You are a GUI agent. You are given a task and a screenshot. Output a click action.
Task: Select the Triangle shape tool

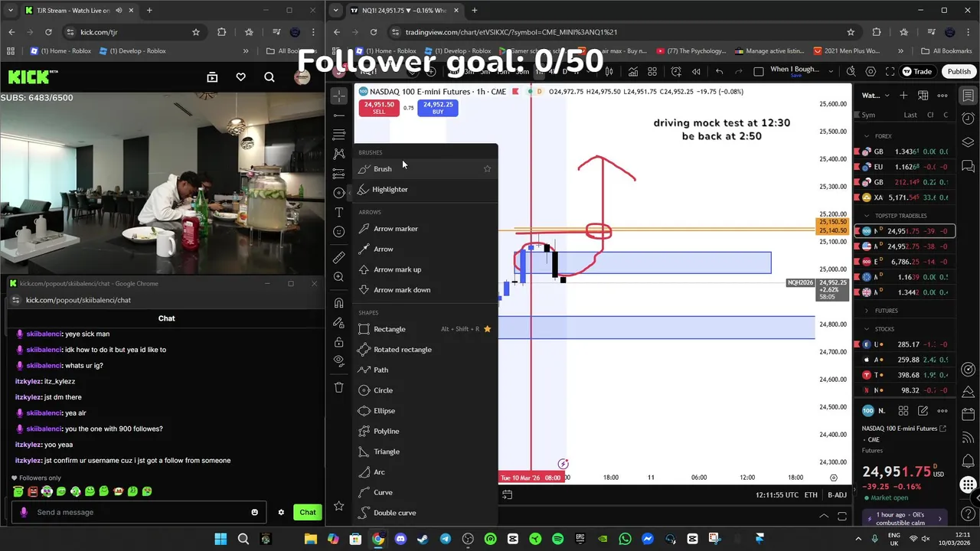pyautogui.click(x=425, y=452)
